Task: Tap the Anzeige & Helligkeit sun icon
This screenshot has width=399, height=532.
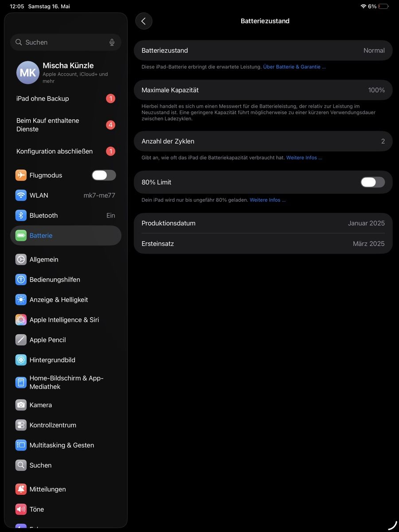Action: (x=21, y=300)
